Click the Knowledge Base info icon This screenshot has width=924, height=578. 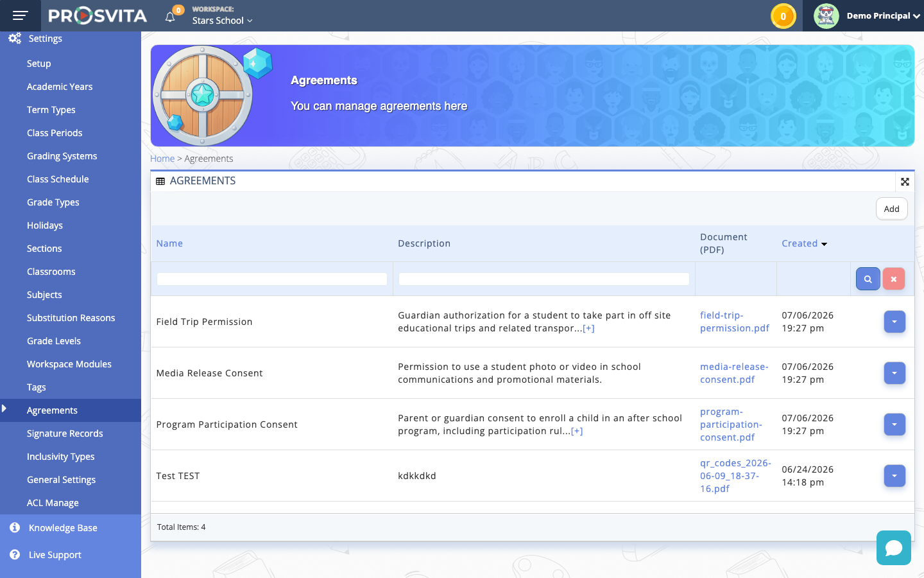point(15,527)
